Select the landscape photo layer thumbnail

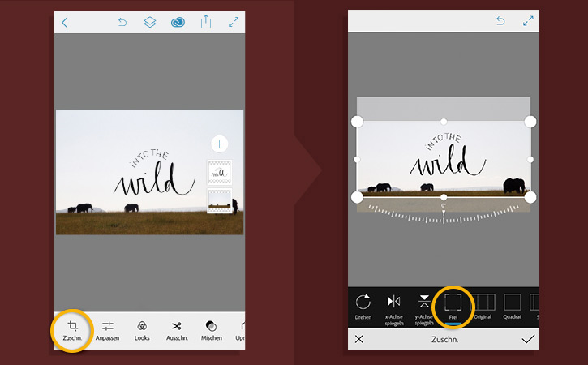[219, 200]
